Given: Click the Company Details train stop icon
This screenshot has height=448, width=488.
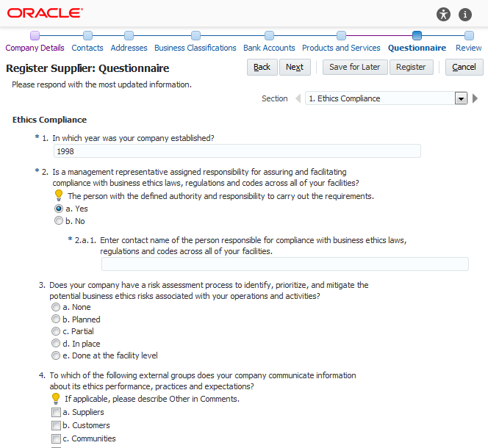Looking at the screenshot, I should (x=35, y=35).
